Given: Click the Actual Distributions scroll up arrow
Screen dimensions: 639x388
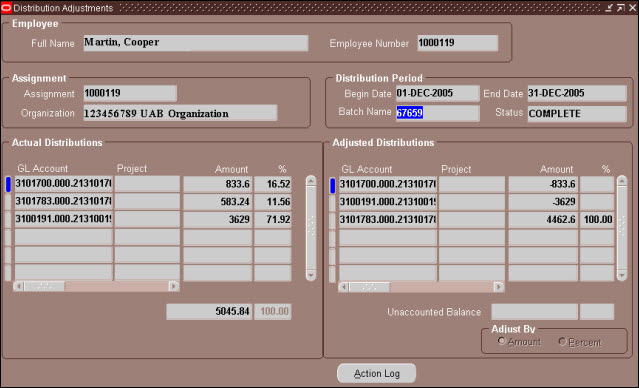Looking at the screenshot, I should [x=311, y=181].
